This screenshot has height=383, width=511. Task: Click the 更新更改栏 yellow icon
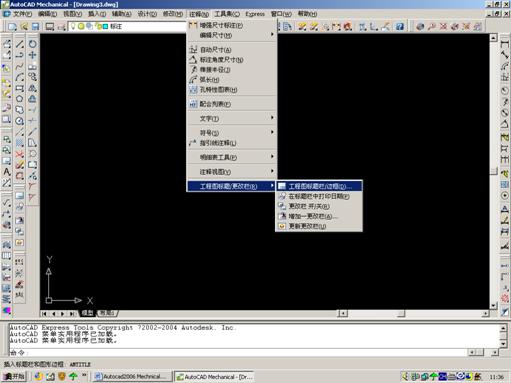point(282,226)
